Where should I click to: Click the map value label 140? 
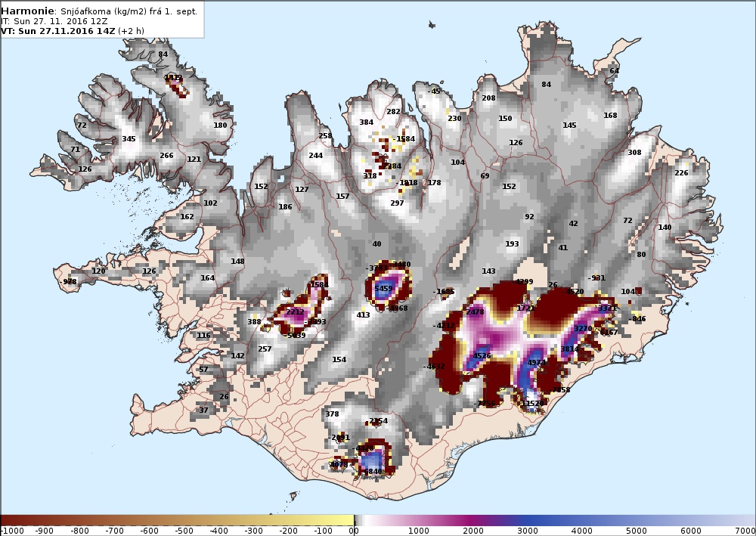click(665, 227)
